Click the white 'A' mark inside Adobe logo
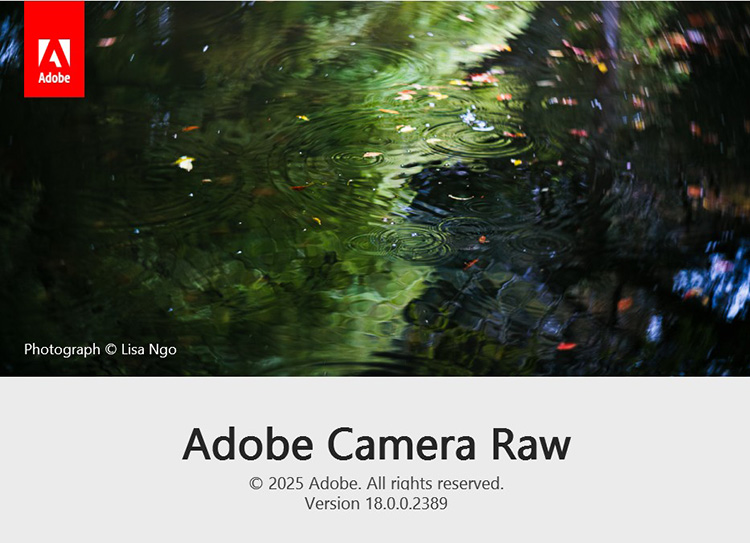The image size is (750, 543). (54, 53)
